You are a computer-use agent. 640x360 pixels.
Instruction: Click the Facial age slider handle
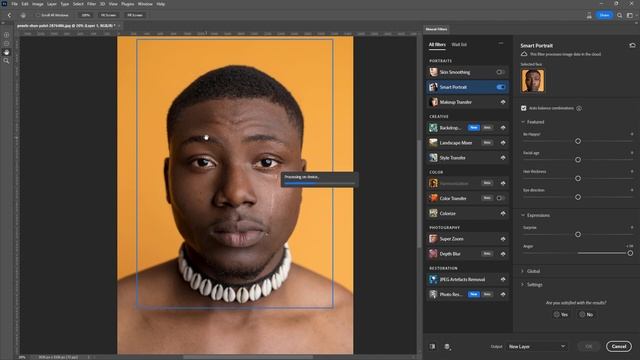pos(578,160)
